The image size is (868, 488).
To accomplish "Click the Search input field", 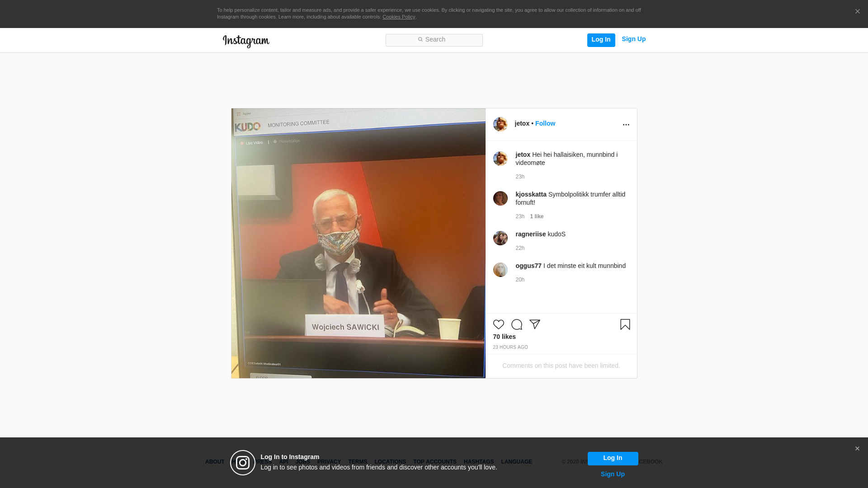I will click(434, 40).
